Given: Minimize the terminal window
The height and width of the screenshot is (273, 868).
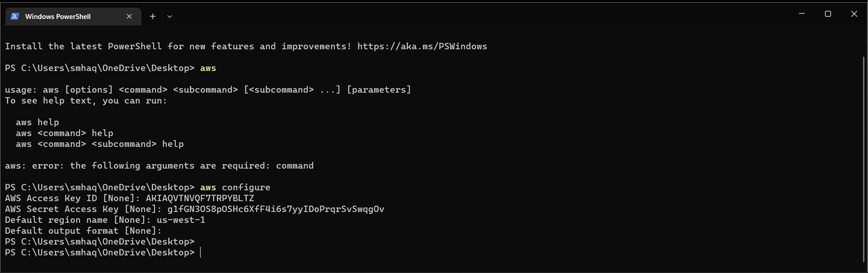Looking at the screenshot, I should point(801,14).
